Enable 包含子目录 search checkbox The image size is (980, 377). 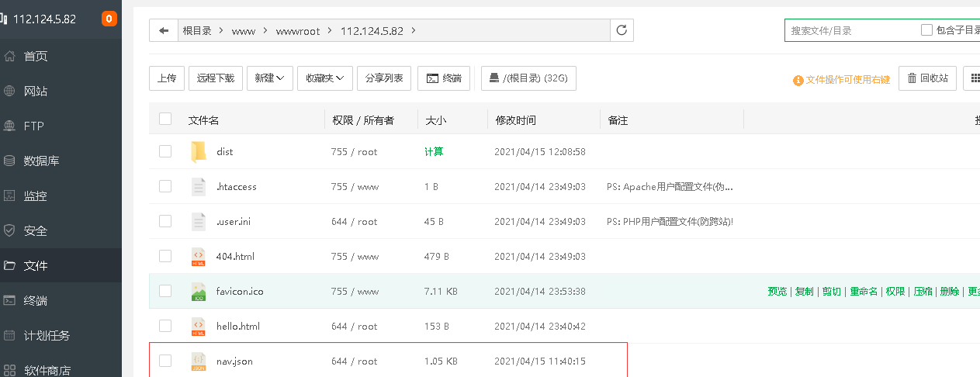(926, 30)
